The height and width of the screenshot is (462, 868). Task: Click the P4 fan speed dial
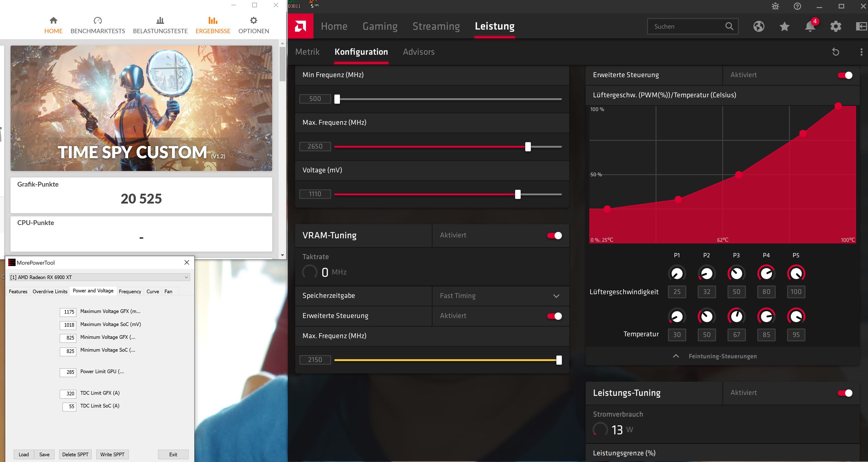(x=766, y=273)
